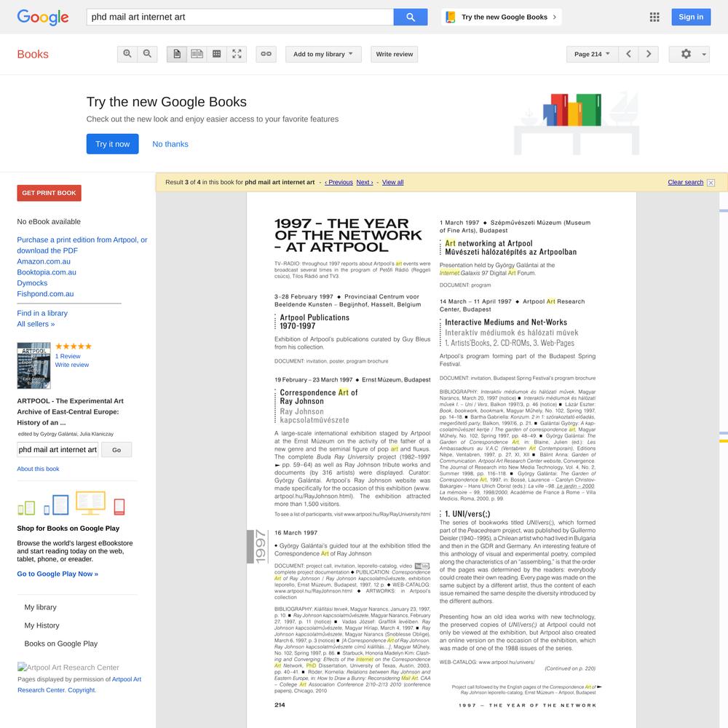
Task: Switch to two-page view
Action: 197,54
